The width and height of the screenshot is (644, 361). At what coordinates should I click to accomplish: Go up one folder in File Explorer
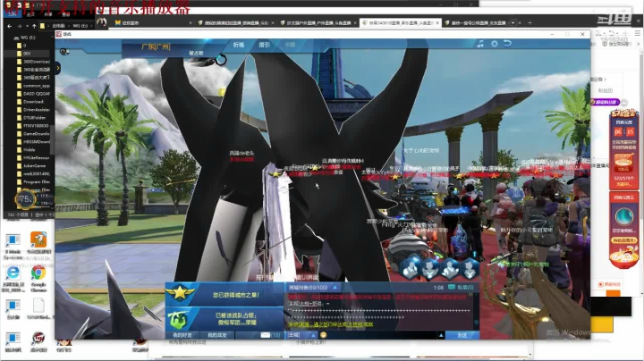[x=34, y=26]
